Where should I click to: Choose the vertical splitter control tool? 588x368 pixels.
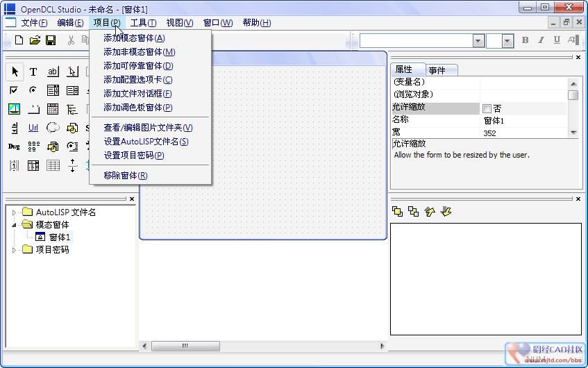point(72,165)
